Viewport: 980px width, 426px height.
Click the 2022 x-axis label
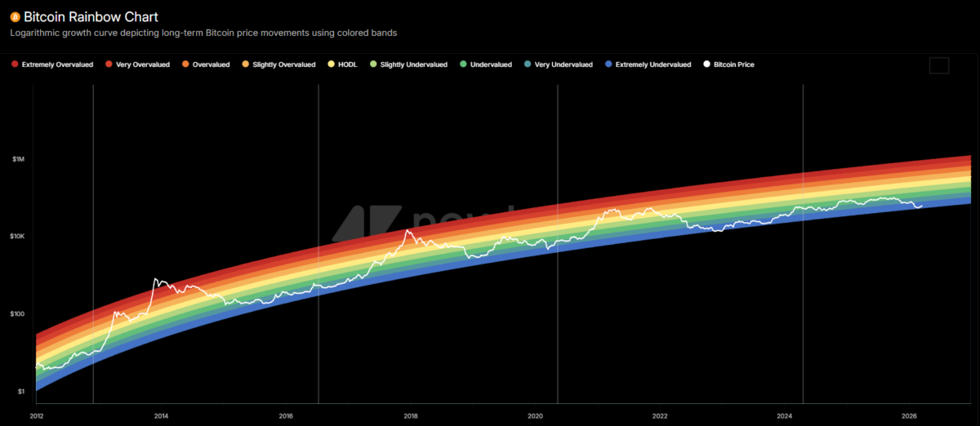point(660,415)
